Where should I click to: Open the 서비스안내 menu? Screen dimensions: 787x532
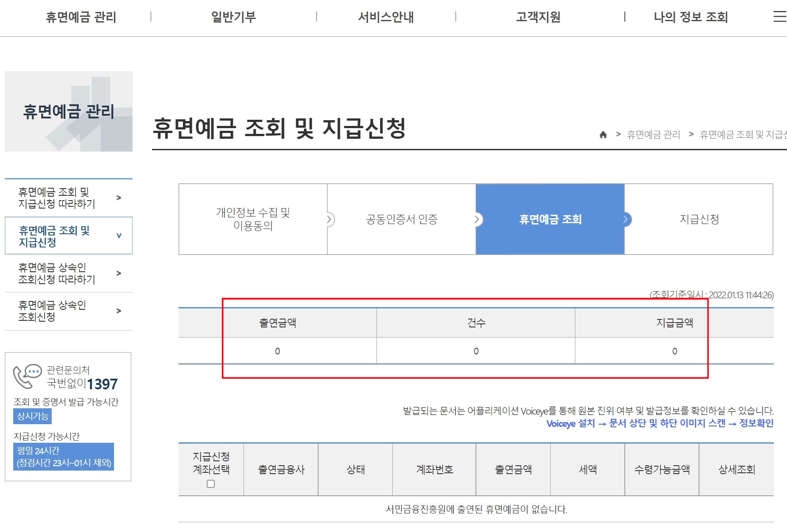(x=386, y=17)
